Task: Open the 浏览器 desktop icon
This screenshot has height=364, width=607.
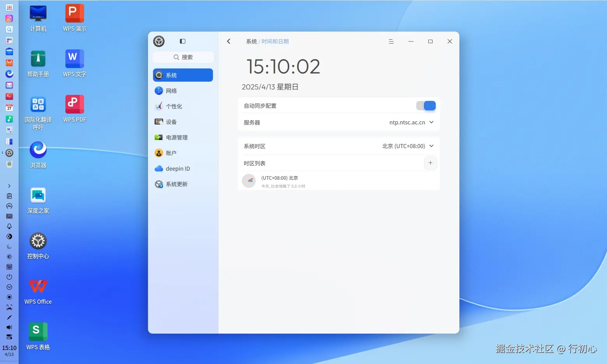Action: (38, 155)
